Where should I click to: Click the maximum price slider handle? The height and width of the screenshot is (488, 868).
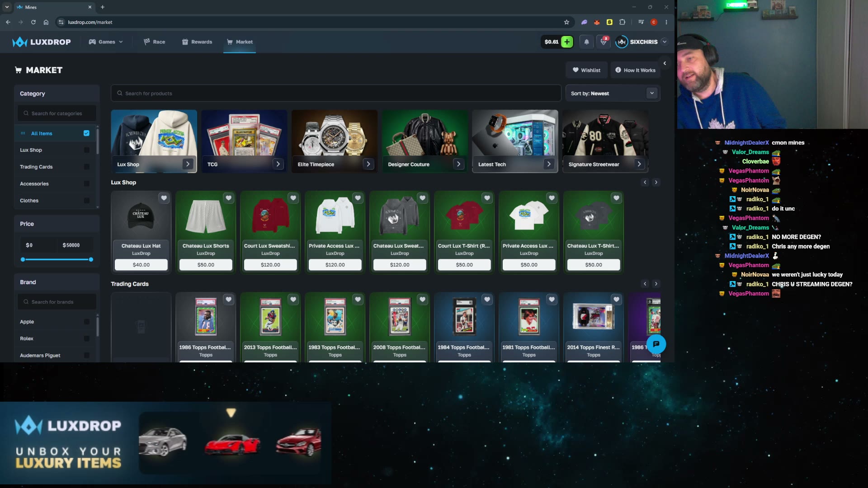point(91,259)
